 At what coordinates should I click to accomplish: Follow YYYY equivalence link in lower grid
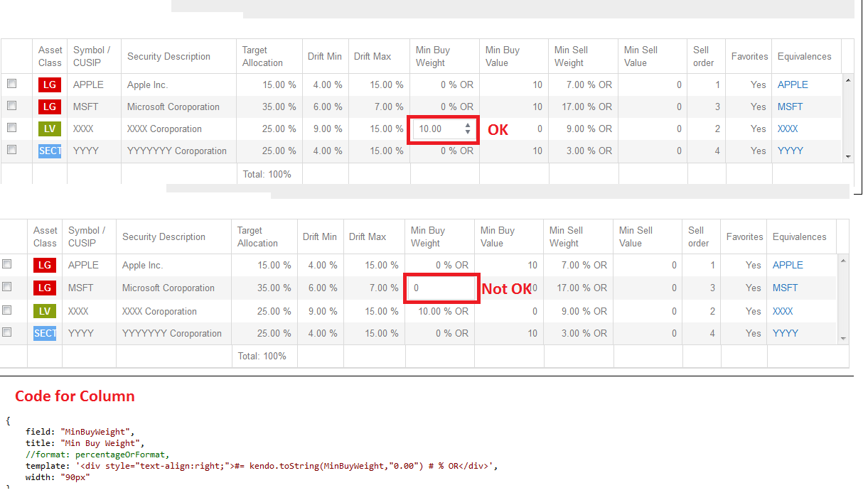tap(786, 333)
